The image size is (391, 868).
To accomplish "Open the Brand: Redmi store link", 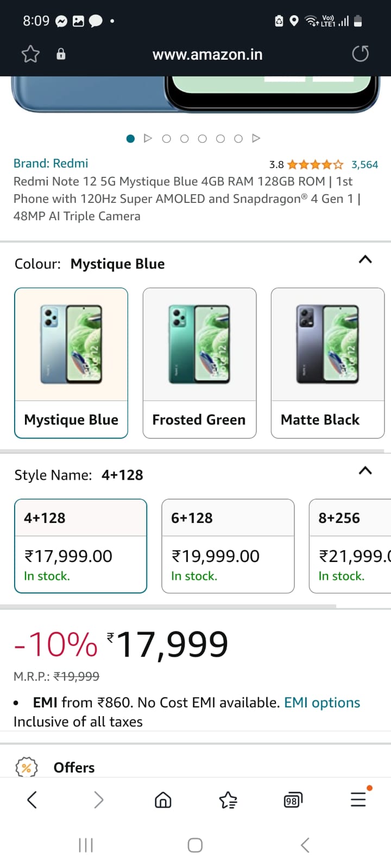I will click(51, 163).
